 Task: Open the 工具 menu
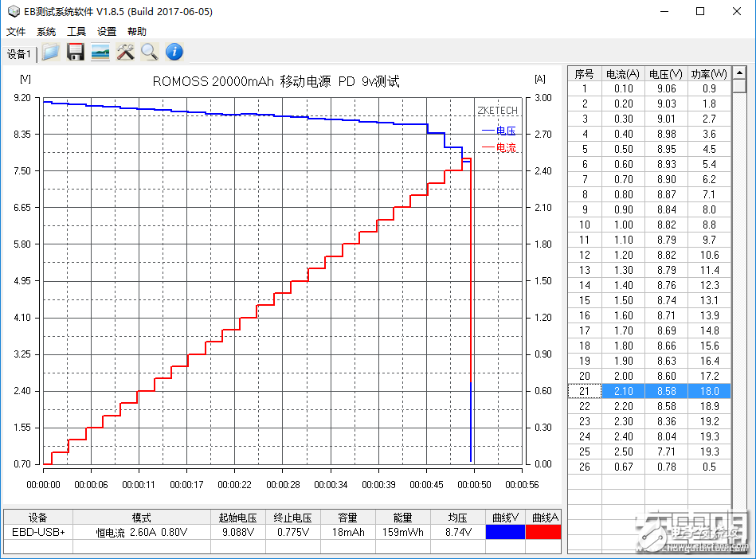(76, 31)
